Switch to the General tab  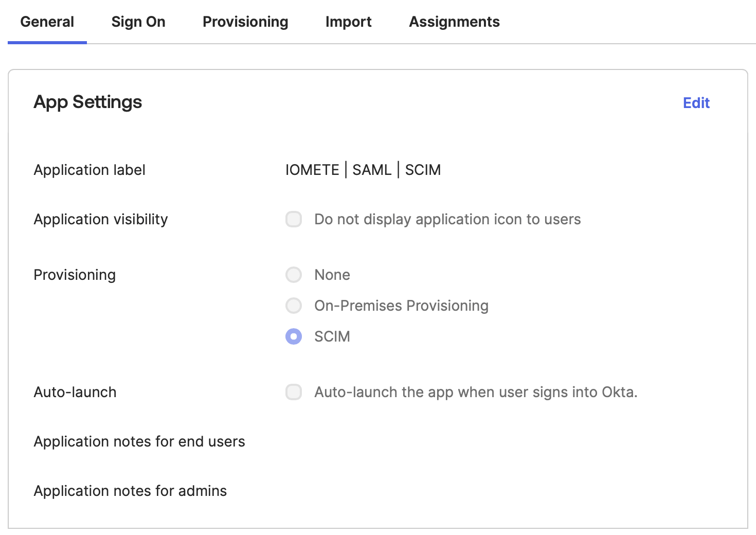pyautogui.click(x=47, y=22)
